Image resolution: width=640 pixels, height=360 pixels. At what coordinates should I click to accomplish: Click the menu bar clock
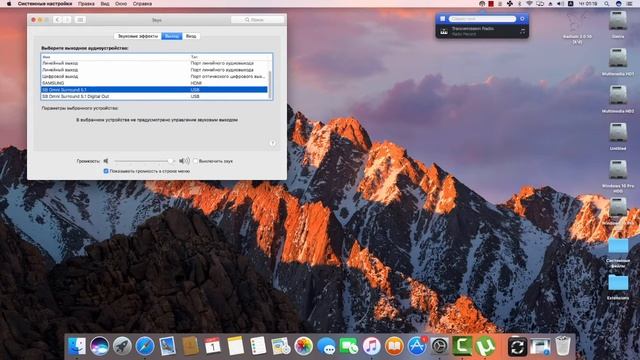click(x=588, y=4)
